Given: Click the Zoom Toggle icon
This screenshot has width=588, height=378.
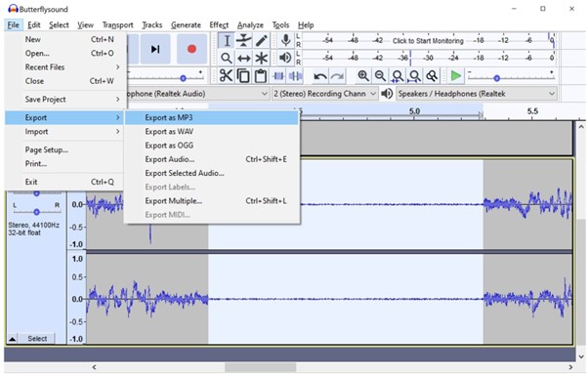Looking at the screenshot, I should [x=432, y=76].
